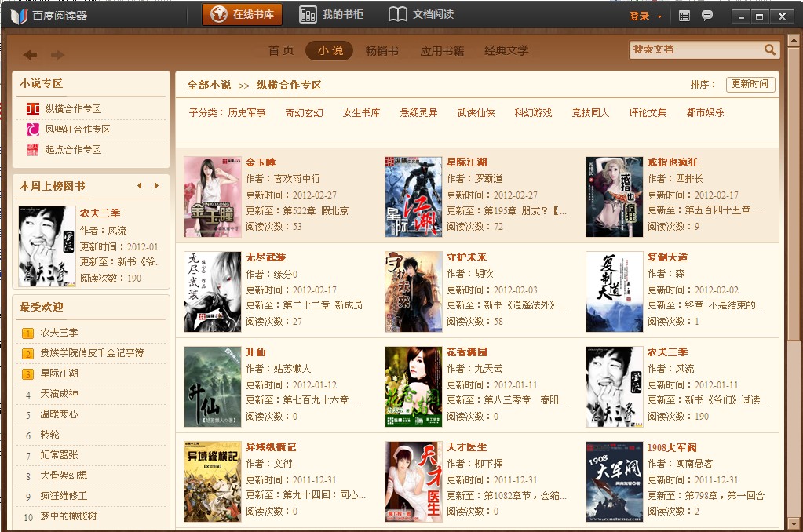Filter by 历史军事 subcategory

246,113
